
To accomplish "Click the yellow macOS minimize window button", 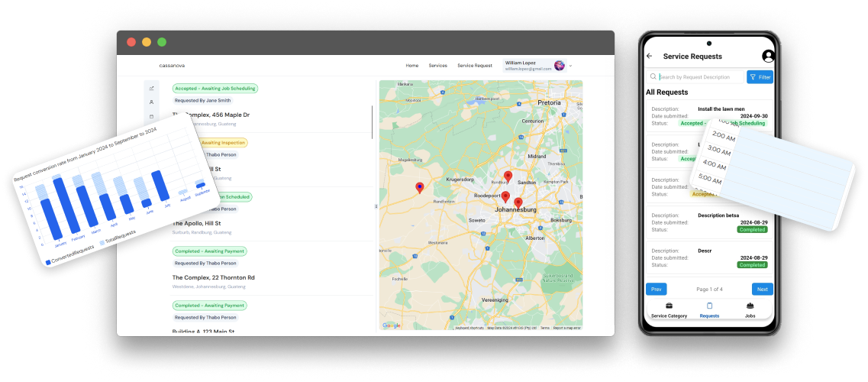I will click(146, 42).
